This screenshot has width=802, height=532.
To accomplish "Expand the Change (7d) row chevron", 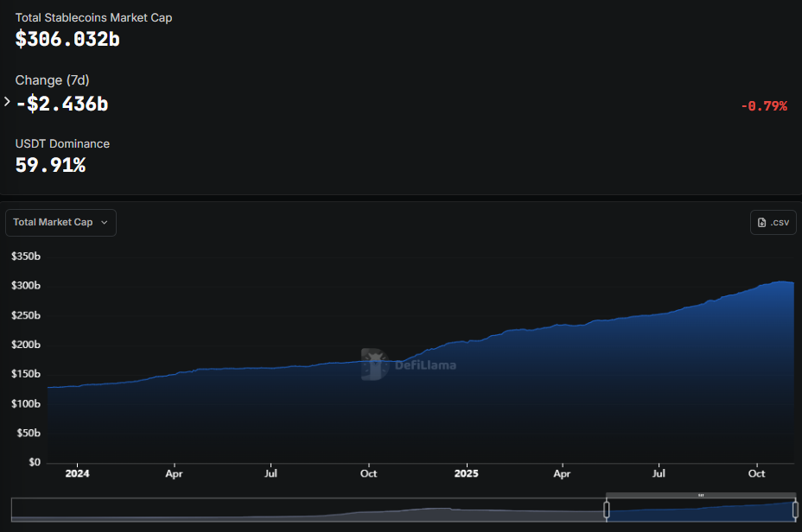I will pyautogui.click(x=7, y=102).
